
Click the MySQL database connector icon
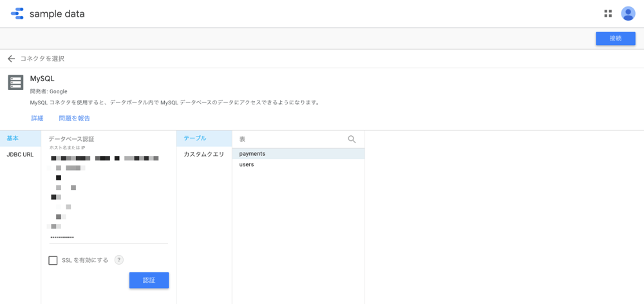(15, 82)
